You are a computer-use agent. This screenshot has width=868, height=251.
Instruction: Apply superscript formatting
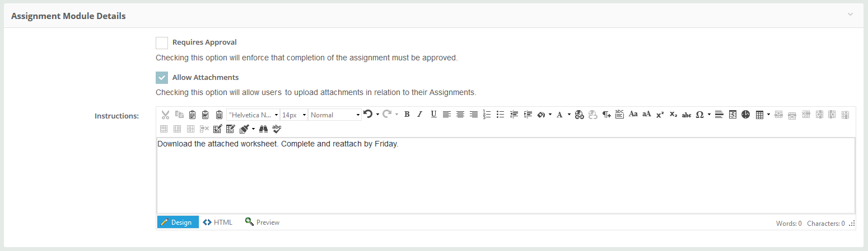(660, 115)
